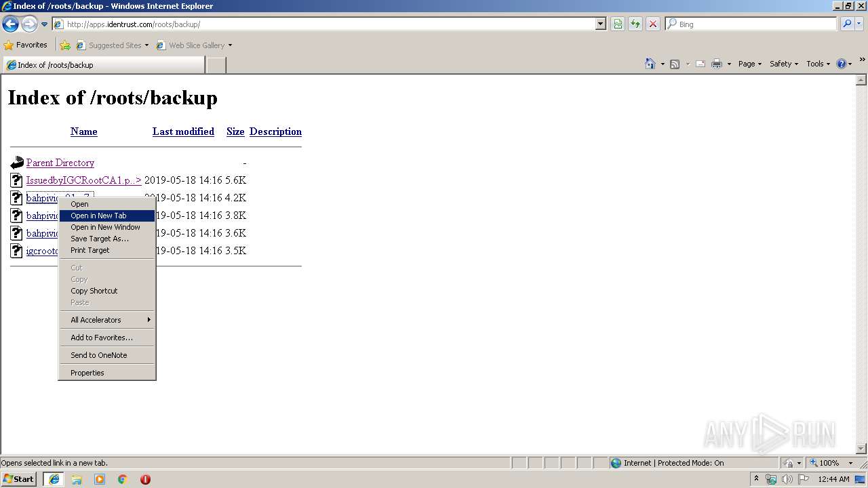Choose Print Target option
868x488 pixels.
coord(107,250)
